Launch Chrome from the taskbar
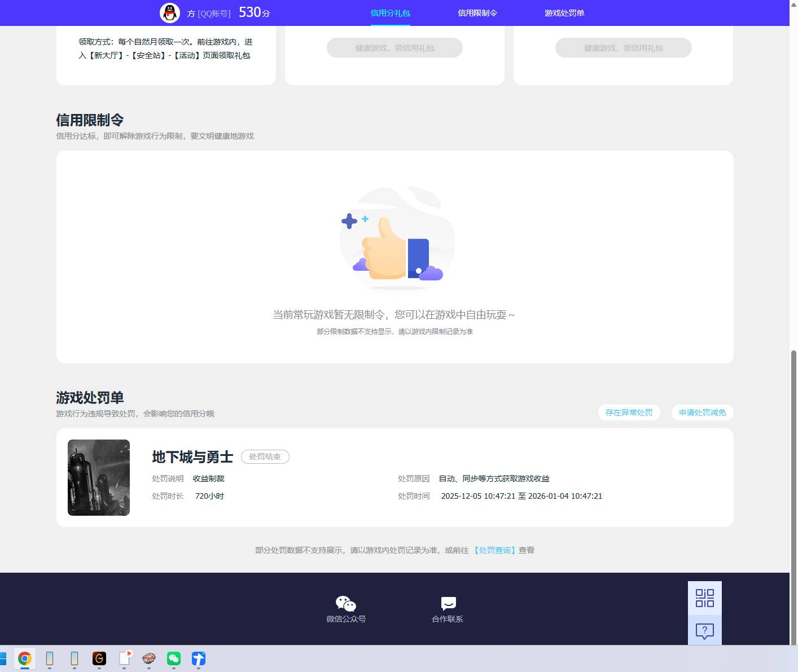 coord(24,658)
